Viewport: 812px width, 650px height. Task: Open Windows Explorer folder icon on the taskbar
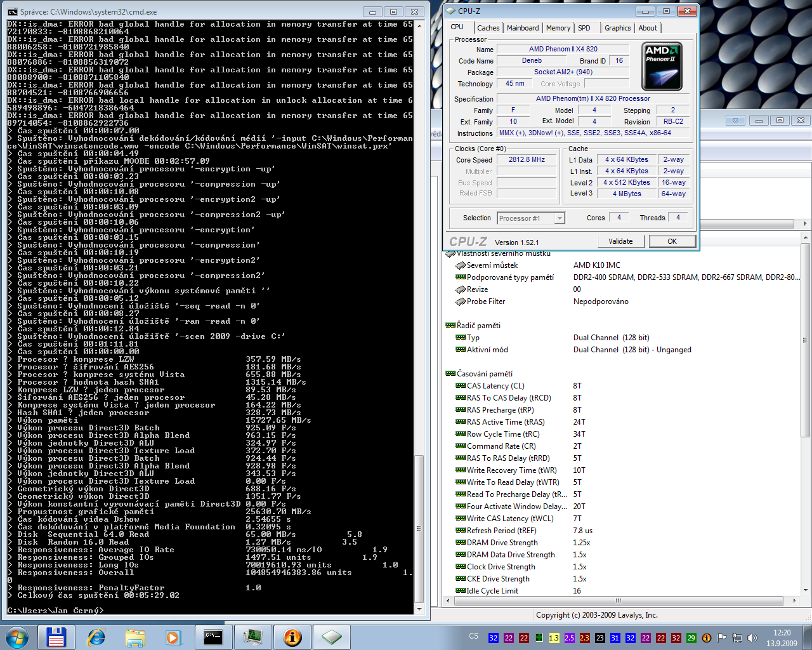[135, 637]
